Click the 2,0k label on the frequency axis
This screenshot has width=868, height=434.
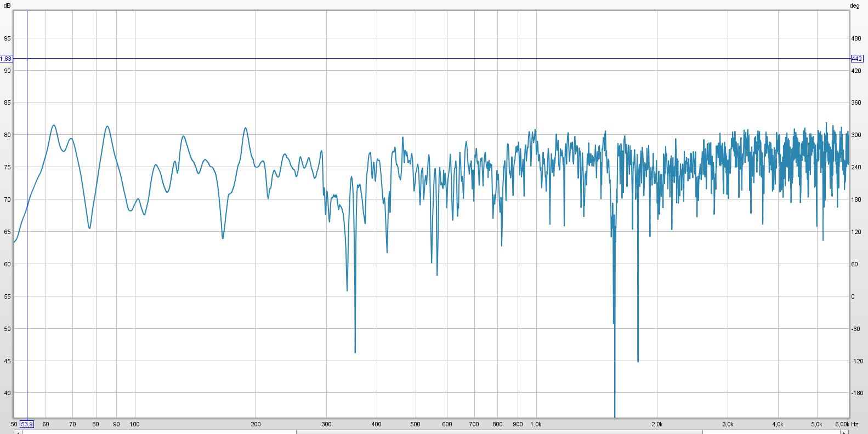657,424
